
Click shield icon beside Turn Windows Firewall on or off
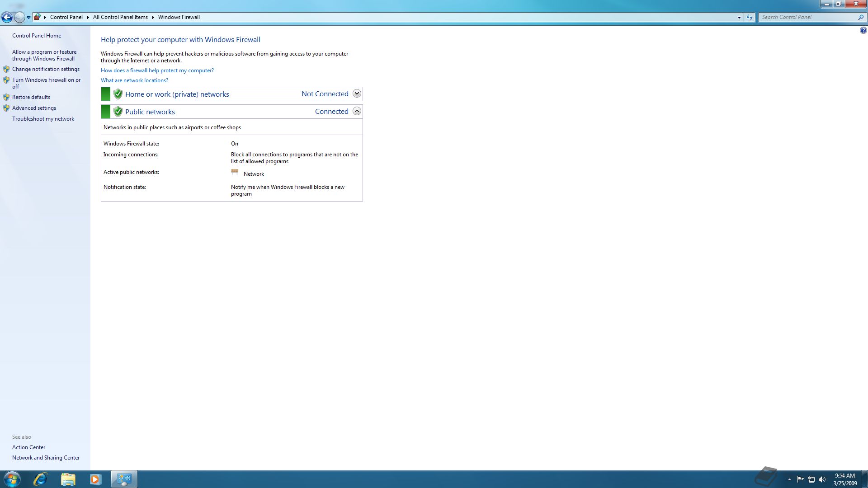[x=6, y=80]
